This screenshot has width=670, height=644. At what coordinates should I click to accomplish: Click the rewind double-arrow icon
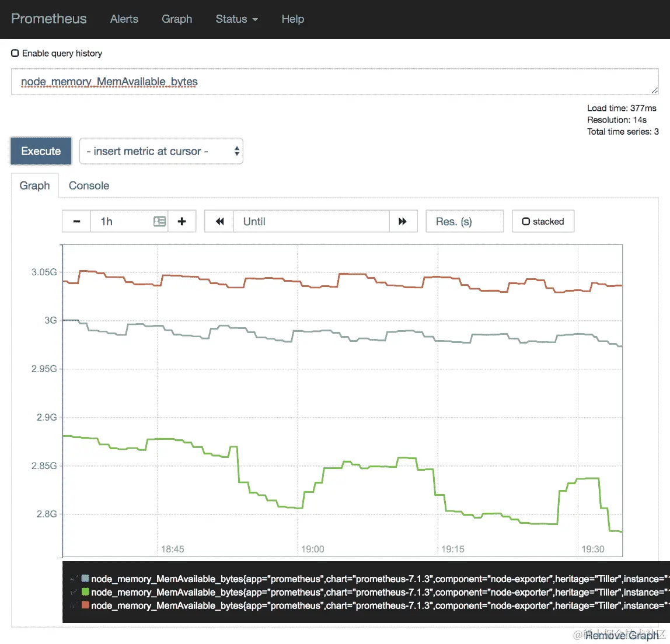219,221
